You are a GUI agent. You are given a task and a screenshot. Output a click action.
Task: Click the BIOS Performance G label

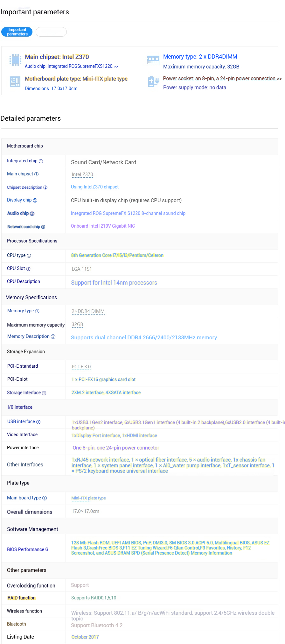click(x=28, y=549)
